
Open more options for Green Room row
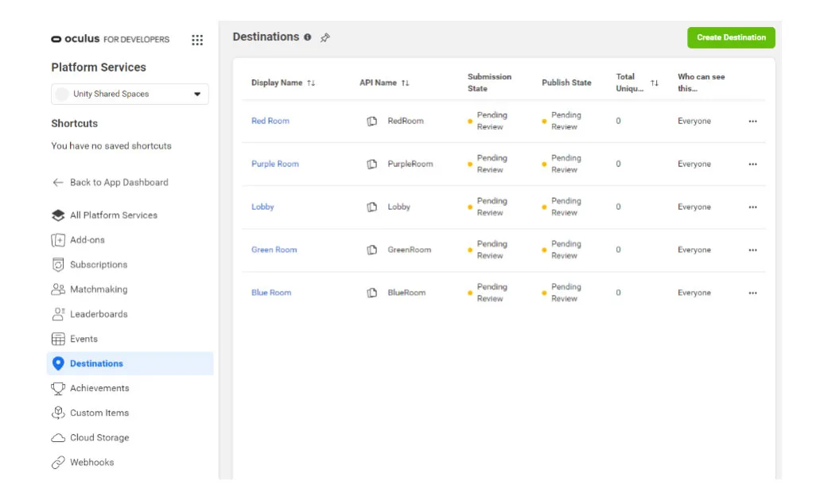point(752,250)
